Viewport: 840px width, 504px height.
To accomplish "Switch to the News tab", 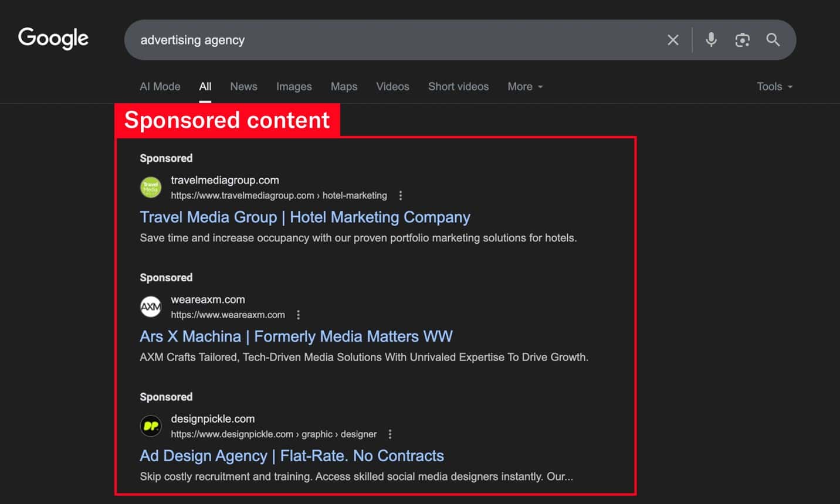I will tap(243, 86).
